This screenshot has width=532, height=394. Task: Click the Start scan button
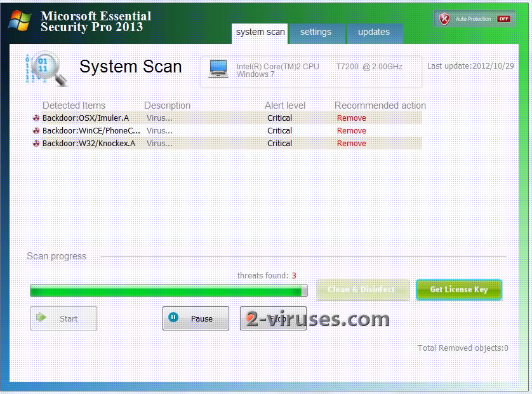click(x=63, y=318)
